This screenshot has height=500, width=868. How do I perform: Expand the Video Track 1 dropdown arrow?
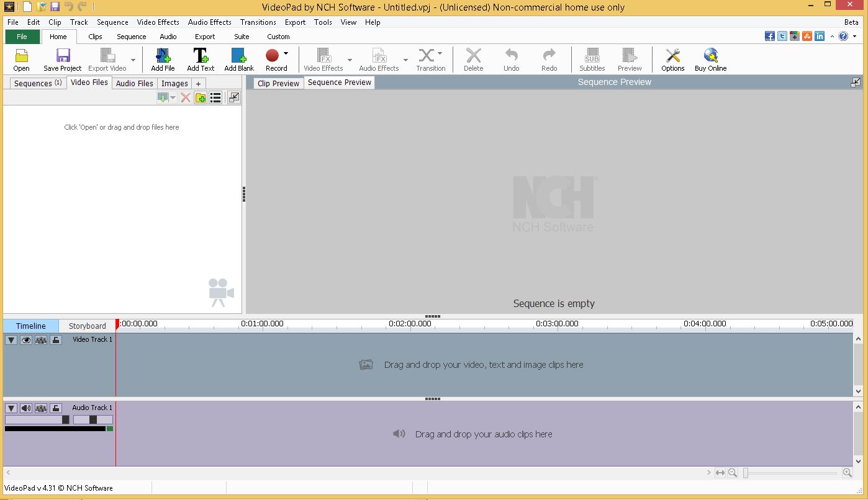pos(11,339)
